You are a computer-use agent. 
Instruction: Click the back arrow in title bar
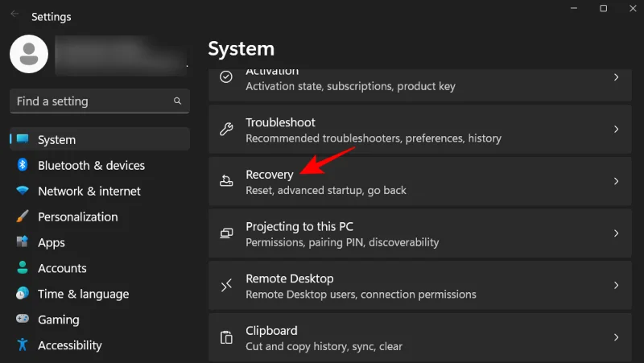[14, 14]
